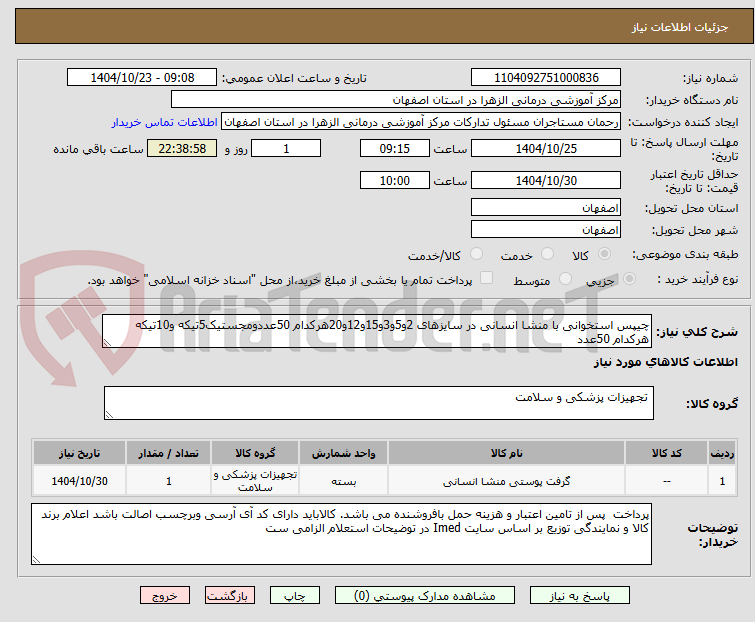The height and width of the screenshot is (622, 755).
Task: Click the تجهیزات پزشکی و سلامت table cell
Action: pos(255,480)
